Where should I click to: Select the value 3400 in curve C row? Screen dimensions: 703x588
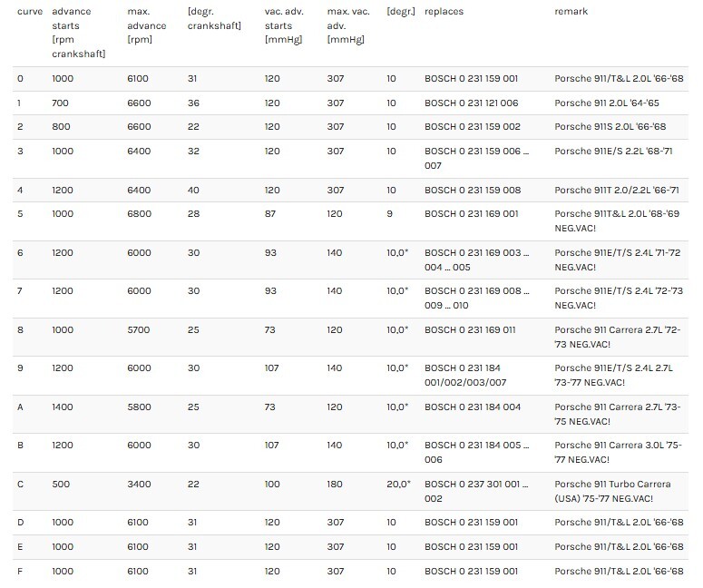[139, 485]
